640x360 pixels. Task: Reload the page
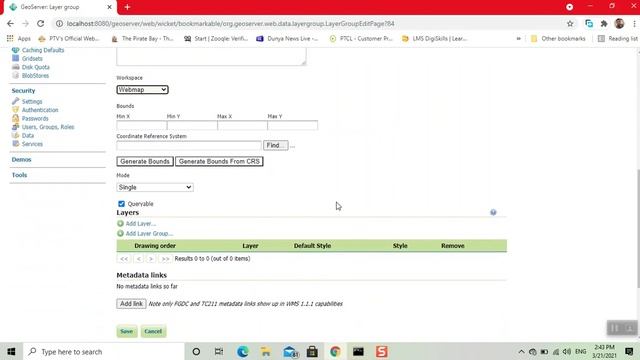click(x=40, y=24)
